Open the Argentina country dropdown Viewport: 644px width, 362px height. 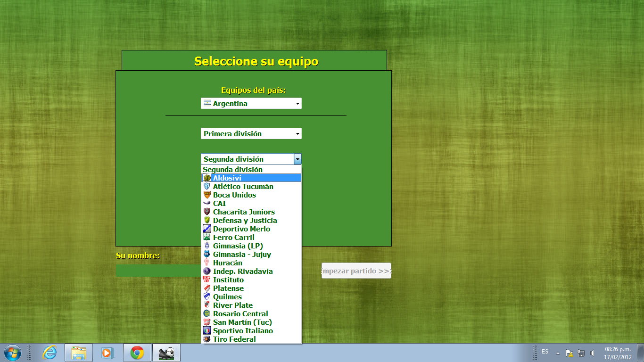pos(251,103)
